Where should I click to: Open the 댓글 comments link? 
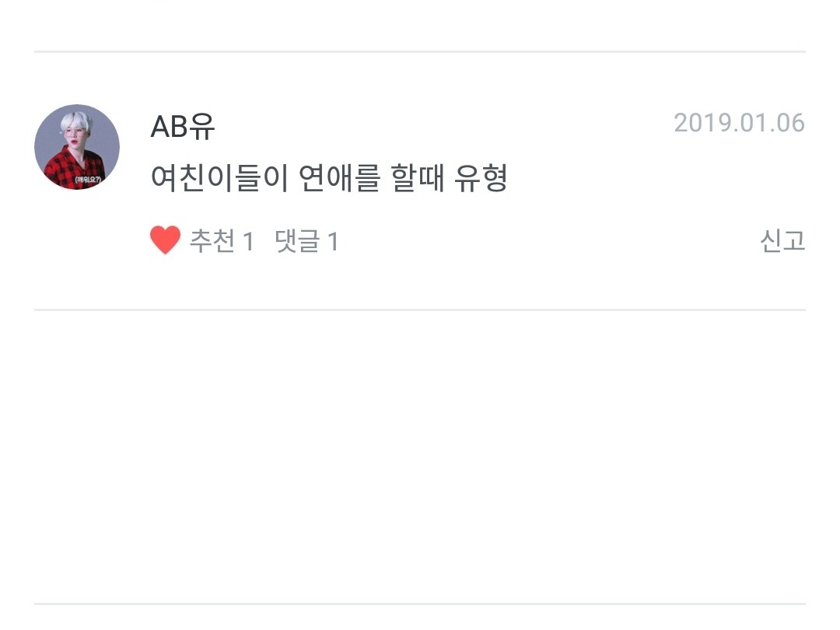297,242
